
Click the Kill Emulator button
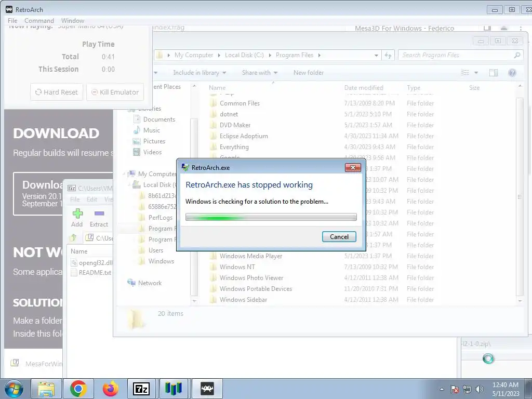[x=115, y=92]
